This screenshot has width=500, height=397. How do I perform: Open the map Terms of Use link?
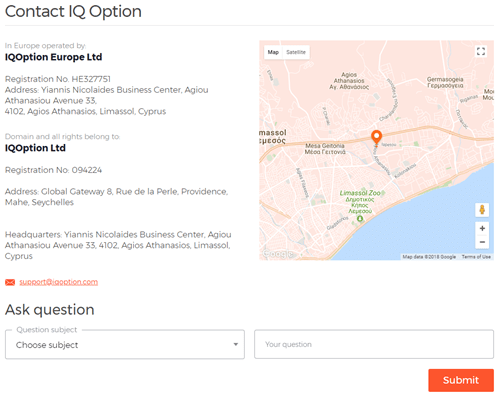(476, 257)
